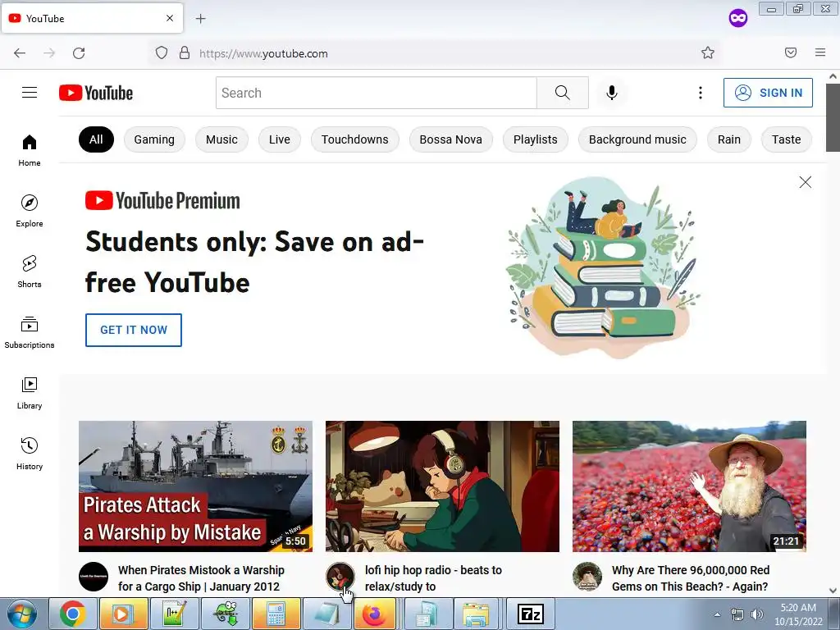Viewport: 840px width, 630px height.
Task: Click the Firefox address bar URL
Action: (x=263, y=53)
